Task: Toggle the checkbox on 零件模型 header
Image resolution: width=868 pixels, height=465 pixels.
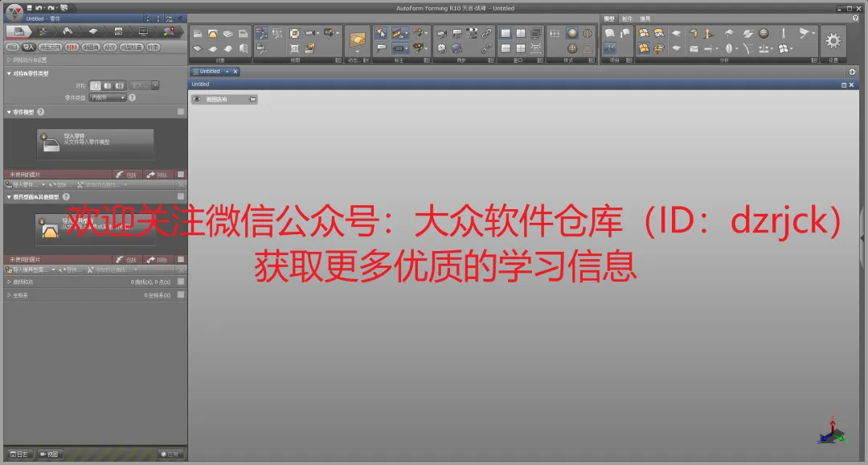Action: 181,111
